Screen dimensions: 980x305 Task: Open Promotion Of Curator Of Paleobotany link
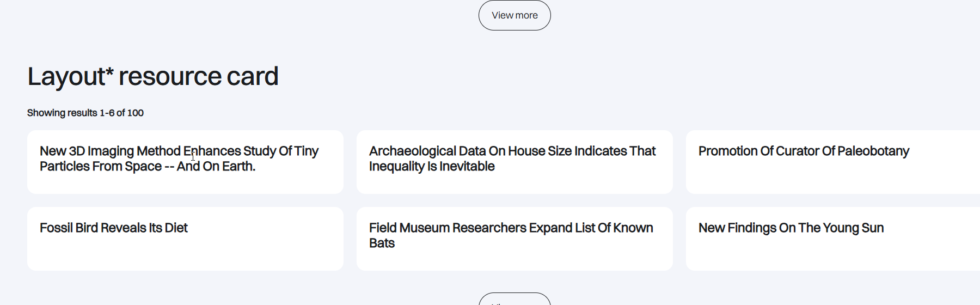click(x=804, y=151)
